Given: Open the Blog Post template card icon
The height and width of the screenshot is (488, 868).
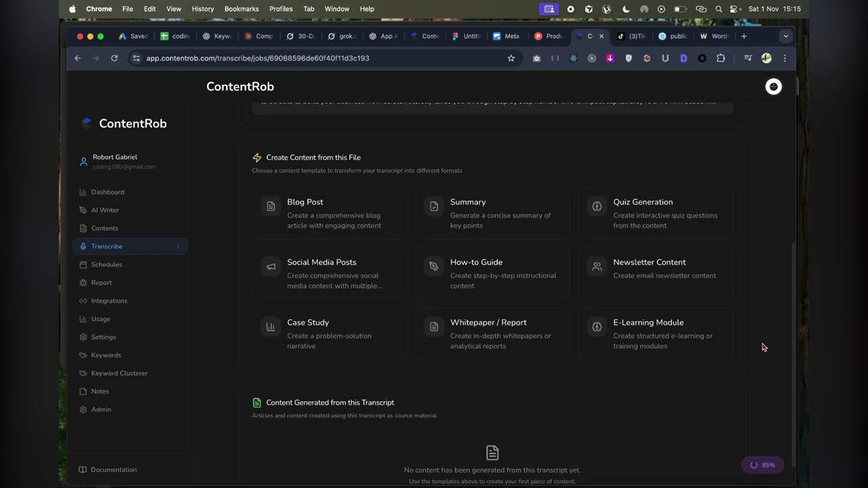Looking at the screenshot, I should click(x=271, y=207).
